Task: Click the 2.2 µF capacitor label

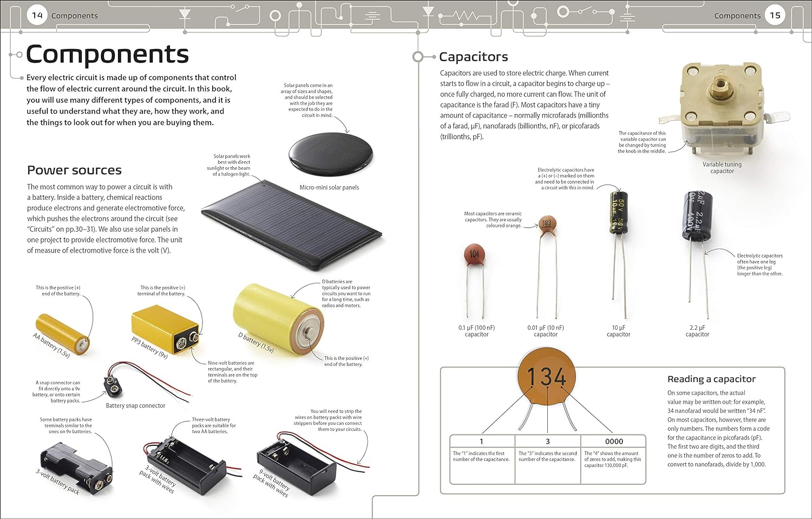Action: pyautogui.click(x=697, y=331)
